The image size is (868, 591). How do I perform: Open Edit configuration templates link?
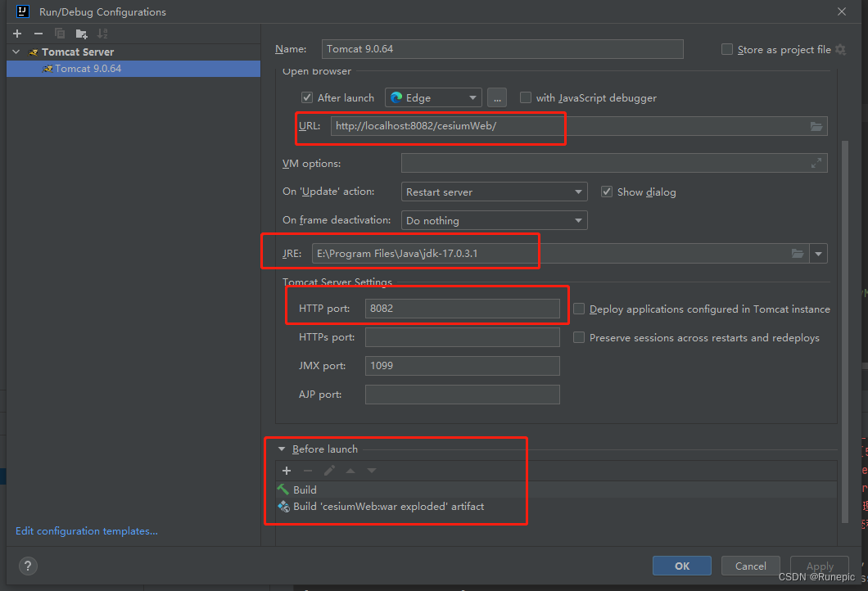[x=86, y=530]
